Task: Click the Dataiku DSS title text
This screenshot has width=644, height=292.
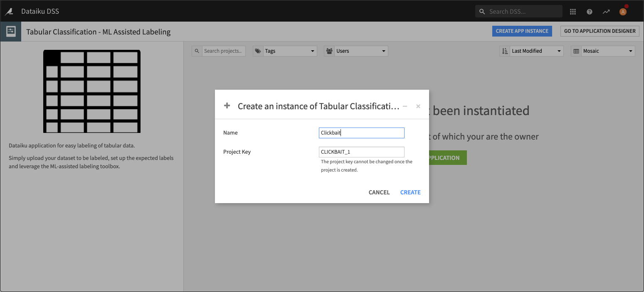Action: pos(40,11)
